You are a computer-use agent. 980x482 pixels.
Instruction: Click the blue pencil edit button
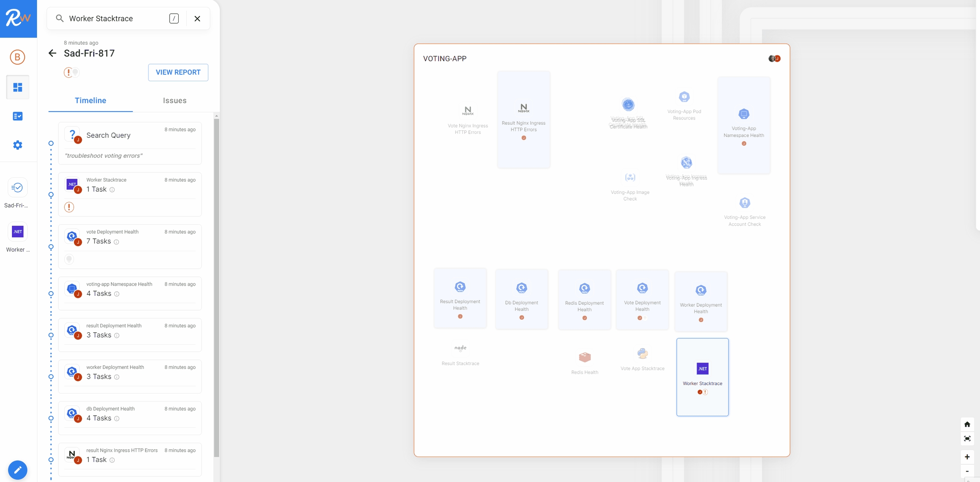pos(17,470)
